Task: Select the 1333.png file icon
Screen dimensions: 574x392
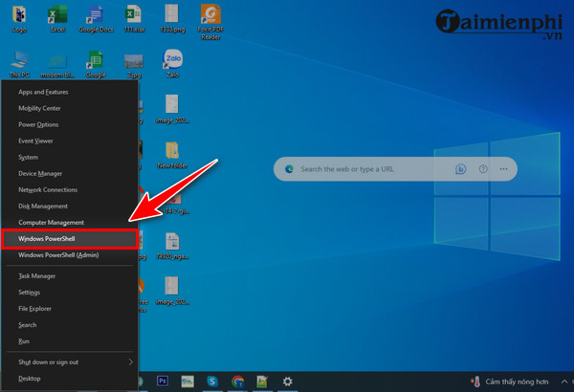Action: 172,19
